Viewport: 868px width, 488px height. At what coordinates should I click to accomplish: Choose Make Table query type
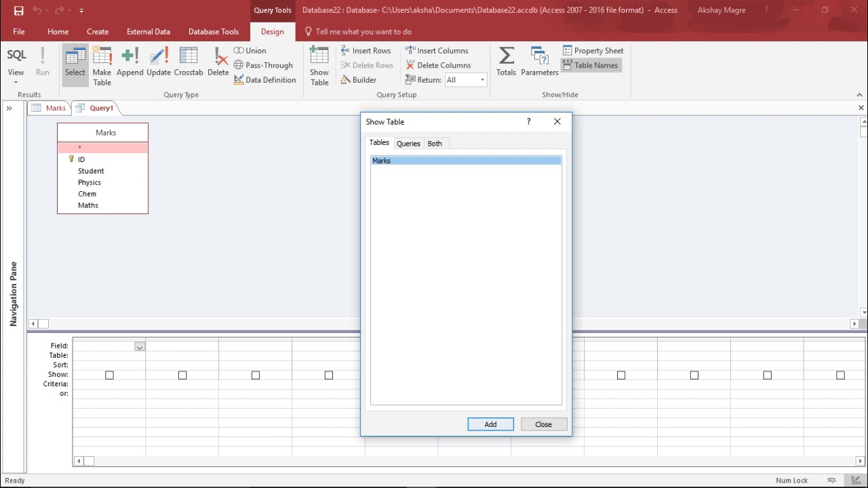(102, 66)
